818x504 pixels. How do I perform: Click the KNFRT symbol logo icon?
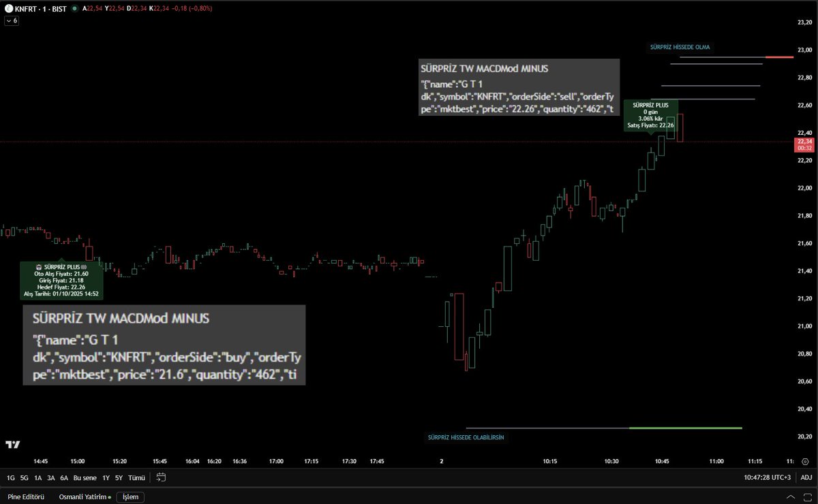(8, 10)
